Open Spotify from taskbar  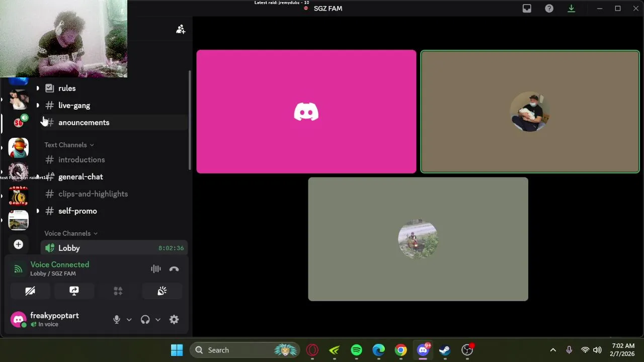[x=356, y=350]
